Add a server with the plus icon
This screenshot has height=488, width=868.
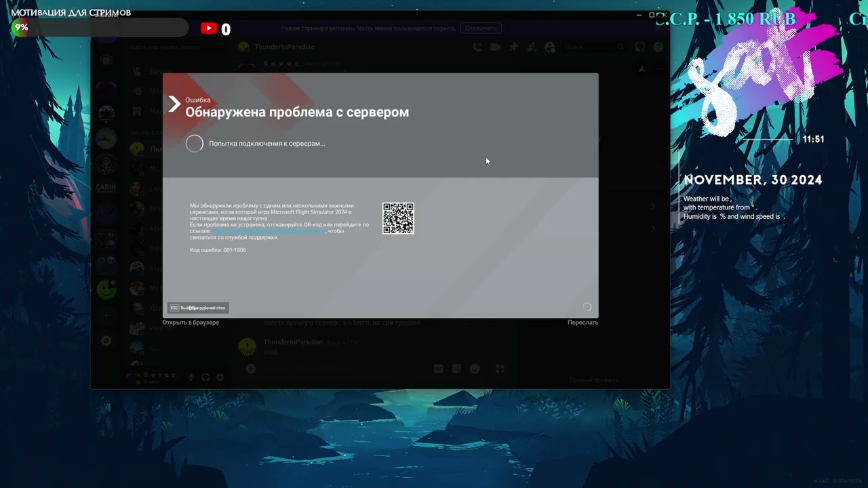[x=106, y=315]
